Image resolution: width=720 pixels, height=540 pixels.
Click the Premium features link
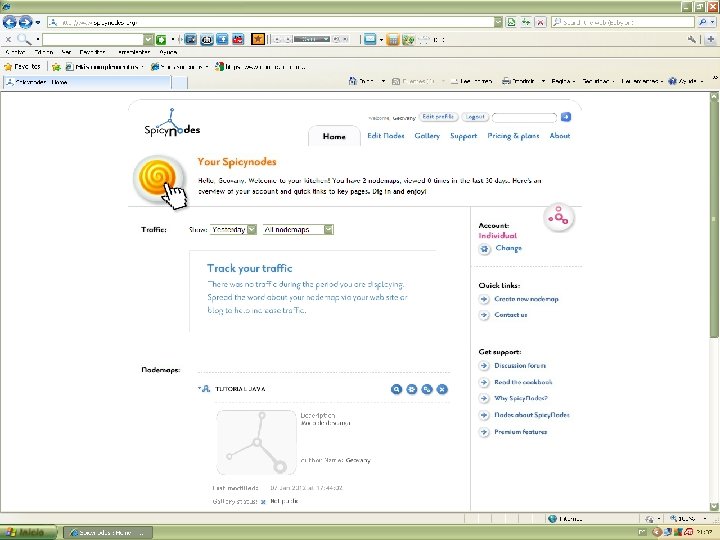(520, 432)
